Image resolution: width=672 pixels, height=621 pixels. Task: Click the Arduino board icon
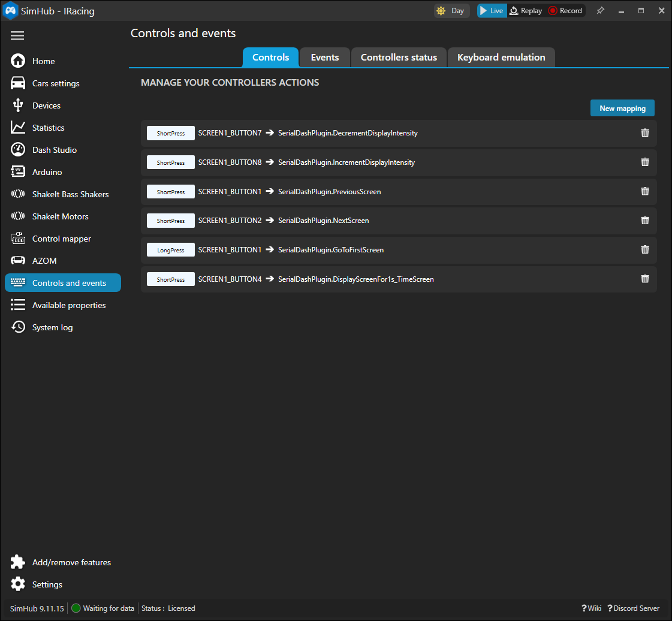18,172
